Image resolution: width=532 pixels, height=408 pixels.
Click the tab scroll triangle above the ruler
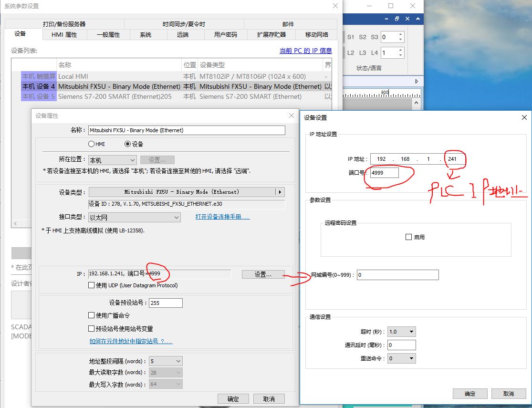point(417,82)
